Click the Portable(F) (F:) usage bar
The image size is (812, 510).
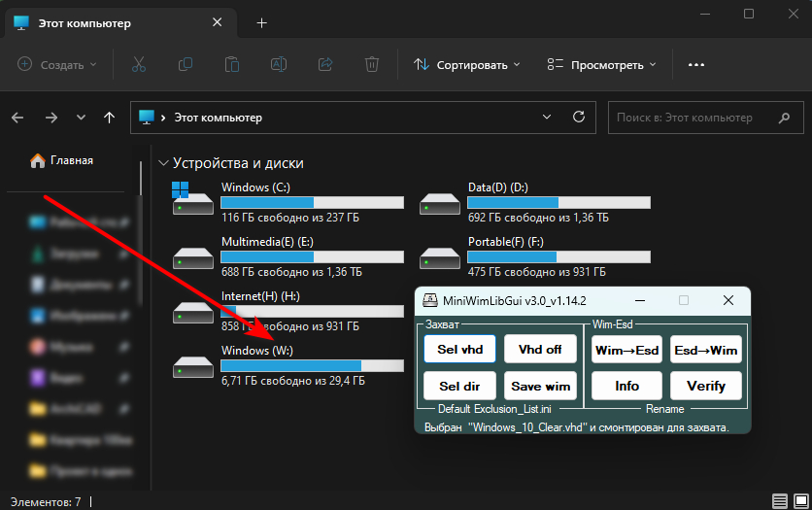[x=558, y=256]
